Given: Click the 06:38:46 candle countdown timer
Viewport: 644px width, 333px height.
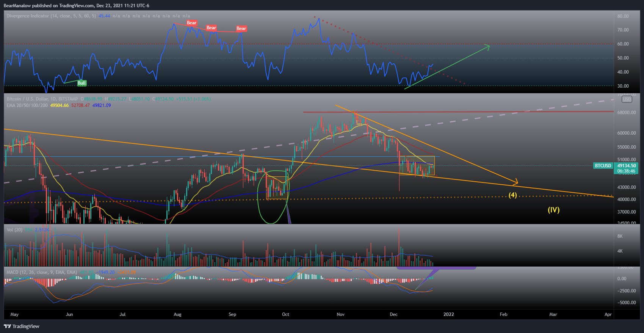Looking at the screenshot, I should [x=627, y=171].
